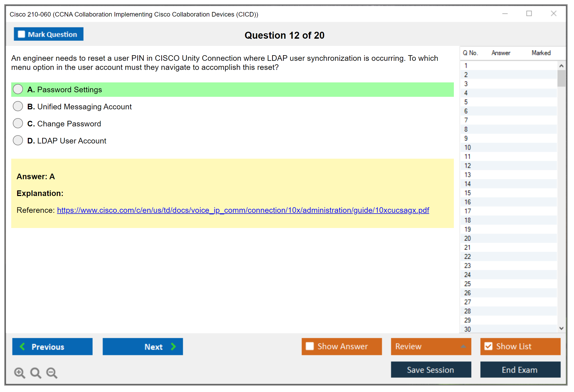Open the Cisco reference PDF link
The height and width of the screenshot is (392, 574).
click(x=243, y=210)
